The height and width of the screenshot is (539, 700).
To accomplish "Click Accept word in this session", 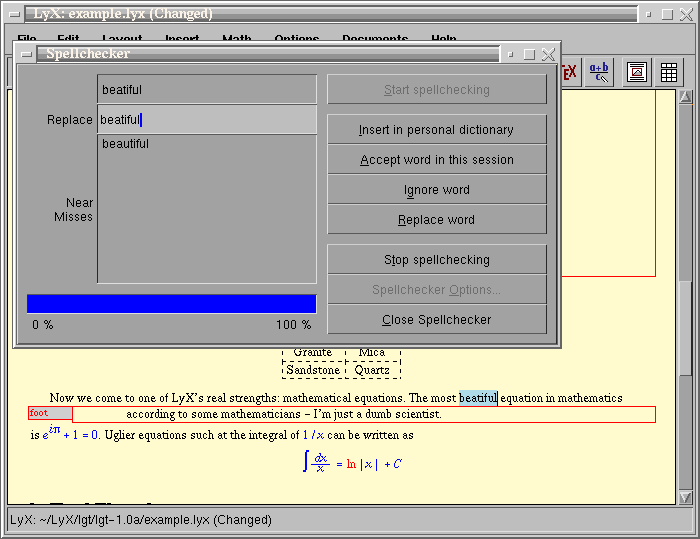I will (x=437, y=159).
